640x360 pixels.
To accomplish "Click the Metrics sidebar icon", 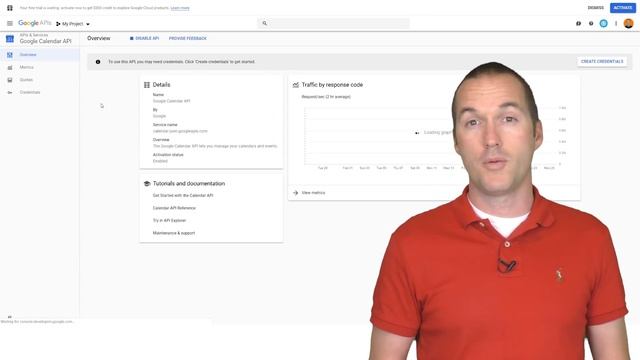I will pos(10,68).
